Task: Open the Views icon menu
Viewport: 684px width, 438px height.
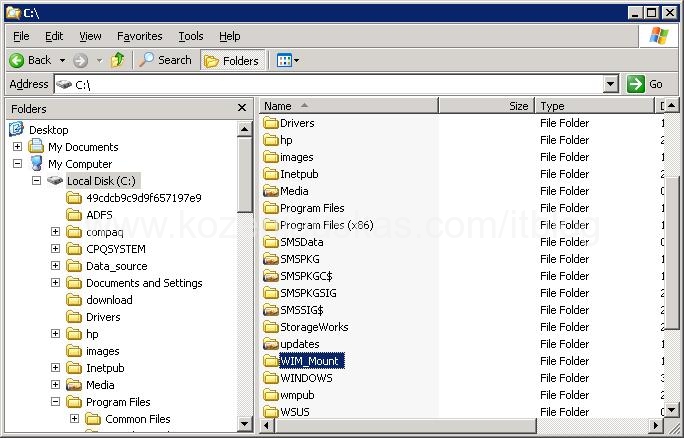Action: coord(284,60)
